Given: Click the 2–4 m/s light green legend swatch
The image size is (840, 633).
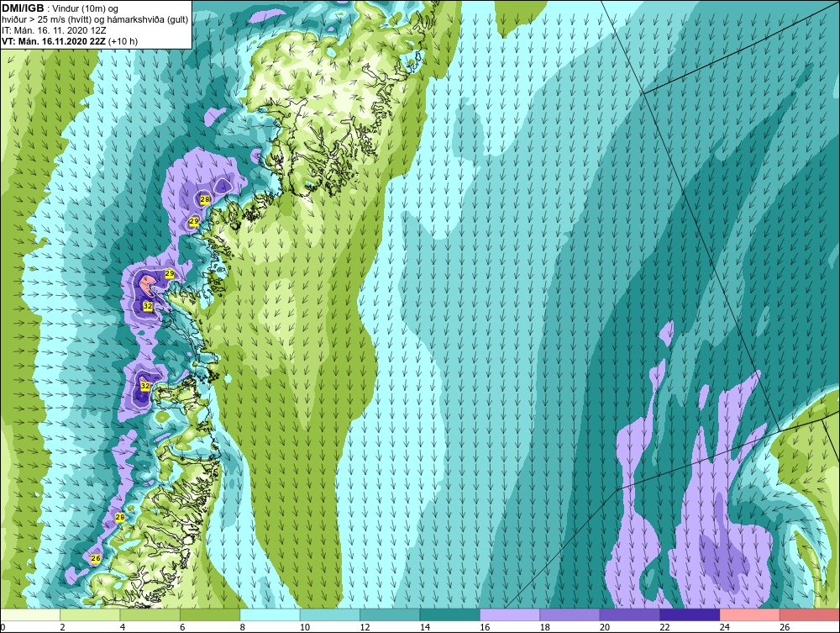Looking at the screenshot, I should coord(90,615).
